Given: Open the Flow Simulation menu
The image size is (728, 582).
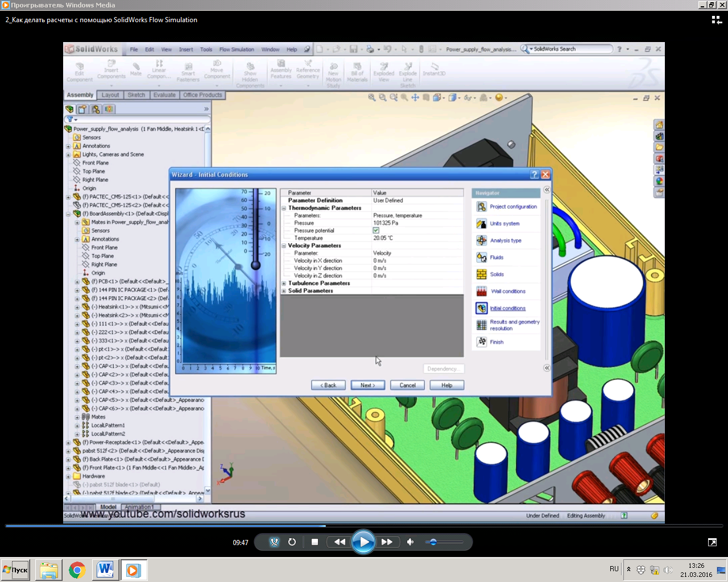Looking at the screenshot, I should [237, 49].
